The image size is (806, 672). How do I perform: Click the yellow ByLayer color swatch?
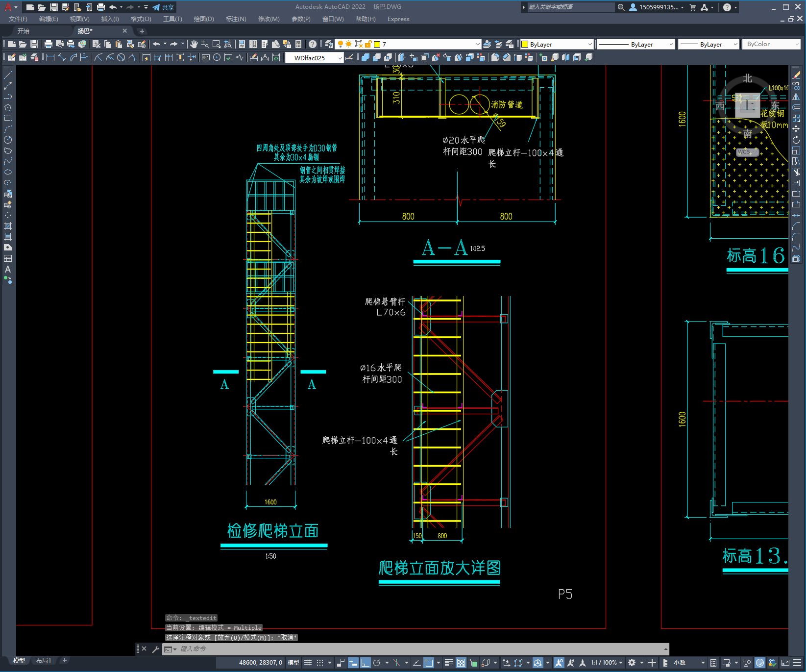click(525, 44)
